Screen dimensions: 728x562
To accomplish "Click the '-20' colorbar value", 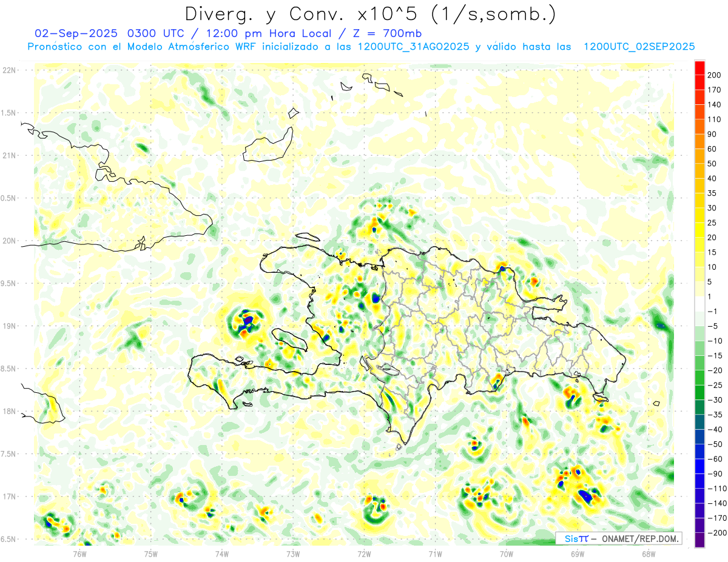I will coord(715,370).
